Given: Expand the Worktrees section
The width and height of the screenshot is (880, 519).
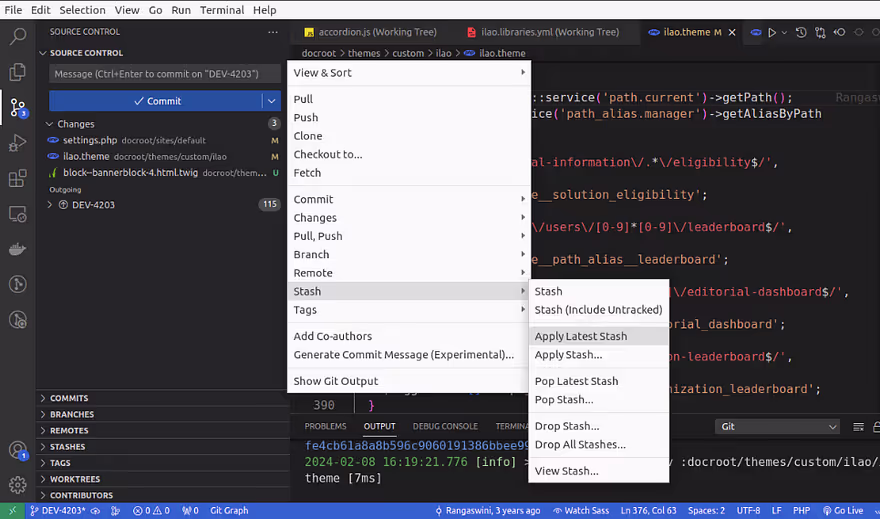Looking at the screenshot, I should [74, 479].
